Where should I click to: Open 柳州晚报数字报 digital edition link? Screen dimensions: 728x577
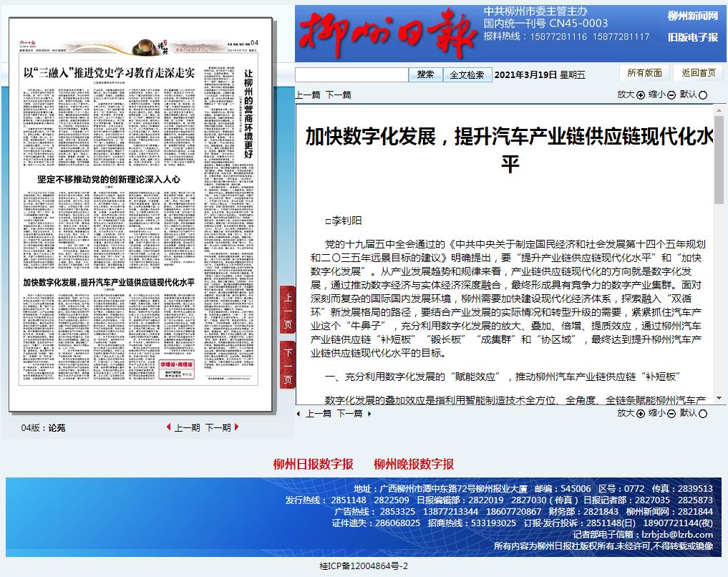pyautogui.click(x=414, y=464)
